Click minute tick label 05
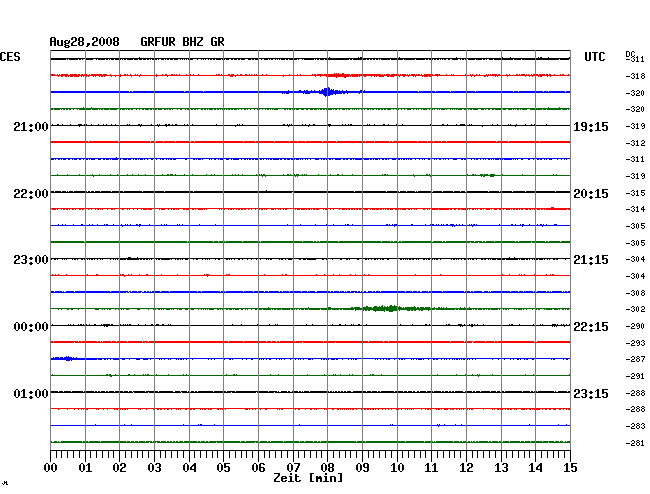Screen dimensions: 650x494 click(223, 467)
